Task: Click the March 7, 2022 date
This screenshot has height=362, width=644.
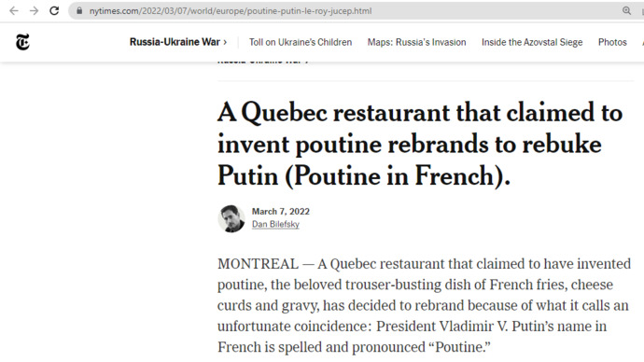Action: (281, 212)
